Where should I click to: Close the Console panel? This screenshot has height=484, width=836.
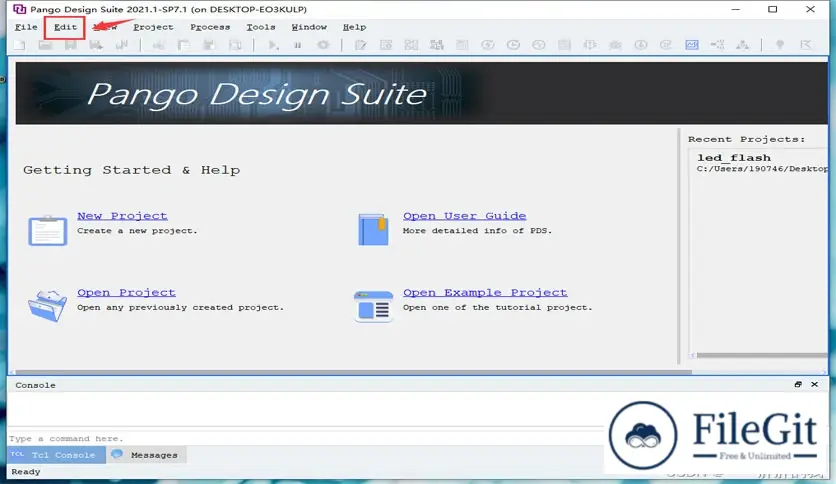[814, 384]
